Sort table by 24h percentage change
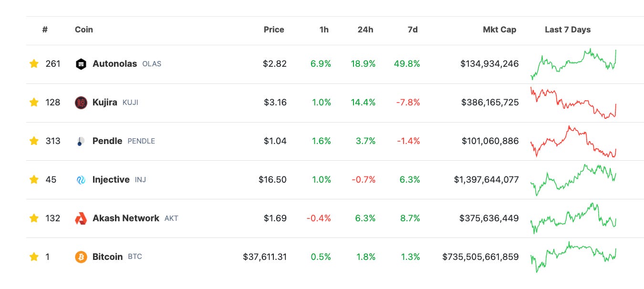The image size is (644, 289). click(365, 30)
